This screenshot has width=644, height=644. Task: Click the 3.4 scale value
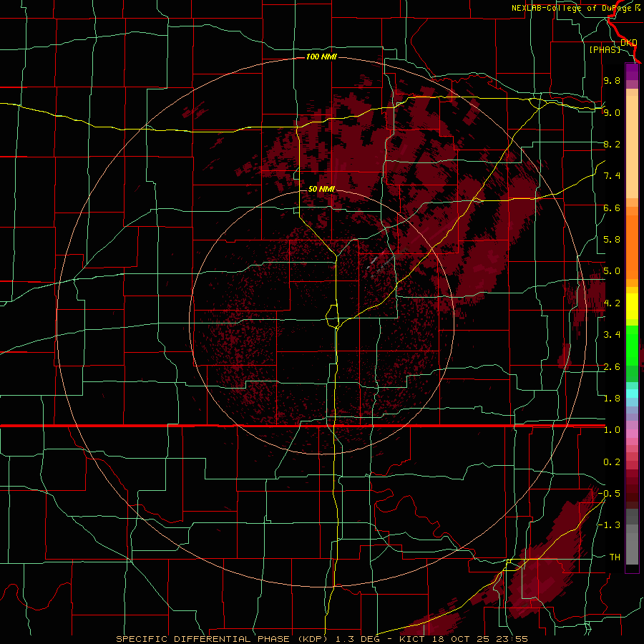[x=612, y=335]
